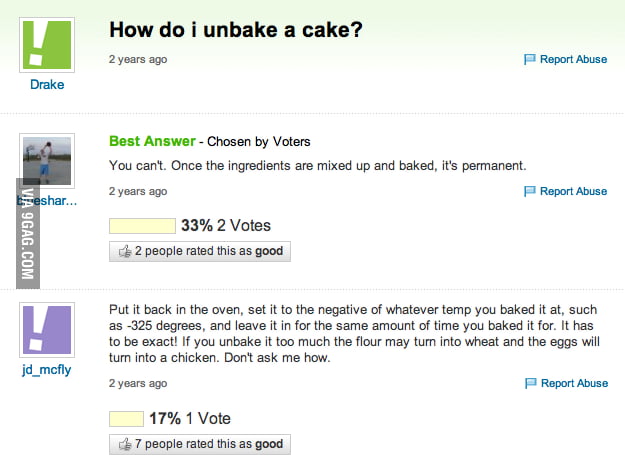Screen dimensions: 625x468
Task: Click the 17% vote progress bar
Action: click(x=126, y=418)
